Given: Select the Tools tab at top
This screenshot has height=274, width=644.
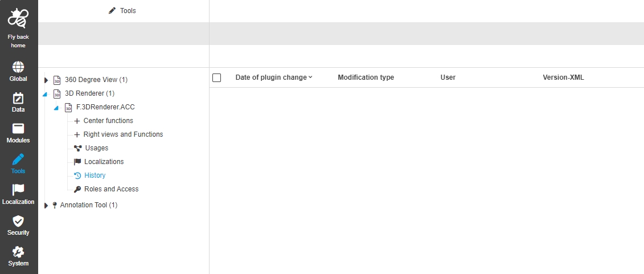Looking at the screenshot, I should click(123, 11).
